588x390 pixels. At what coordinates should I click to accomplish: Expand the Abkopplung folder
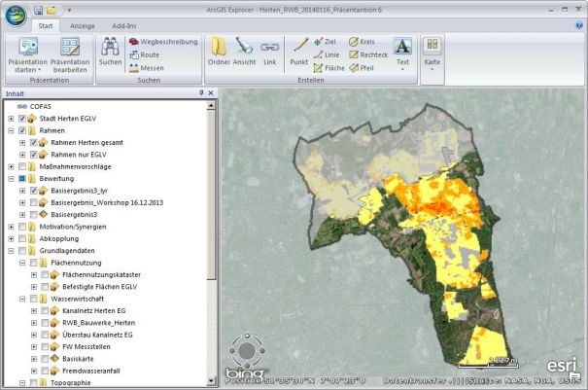click(11, 238)
